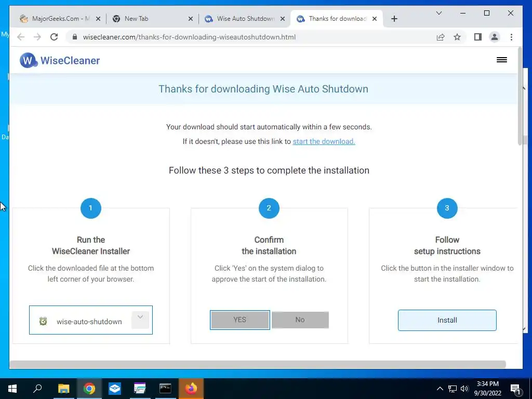Click the browser Forward arrow
This screenshot has width=532, height=399.
click(x=37, y=37)
